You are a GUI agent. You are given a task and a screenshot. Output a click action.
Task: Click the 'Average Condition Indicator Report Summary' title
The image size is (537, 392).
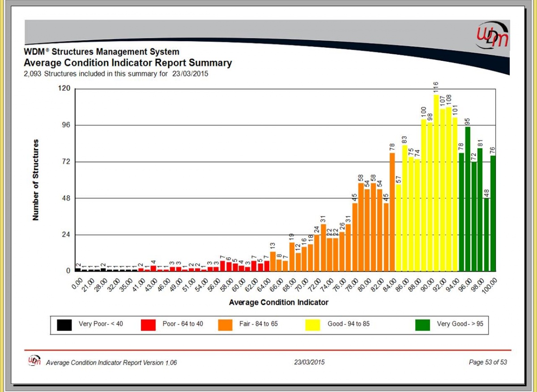(128, 63)
